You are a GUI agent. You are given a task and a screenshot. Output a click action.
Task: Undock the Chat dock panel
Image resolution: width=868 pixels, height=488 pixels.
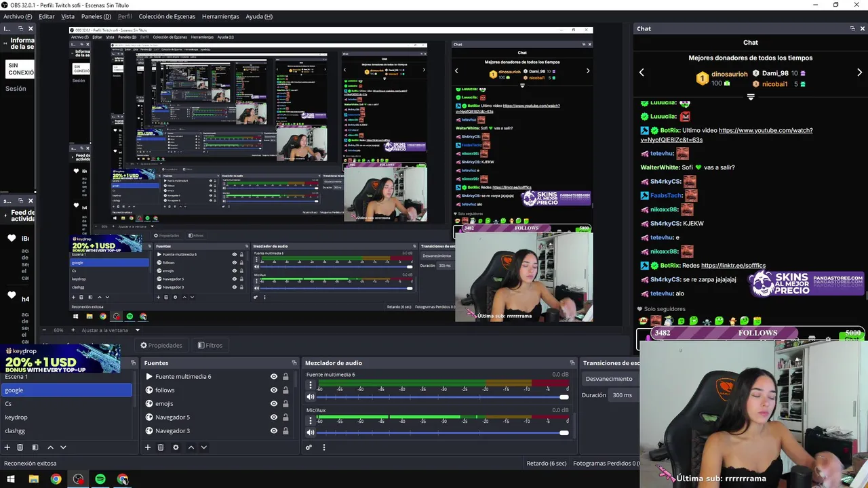852,28
